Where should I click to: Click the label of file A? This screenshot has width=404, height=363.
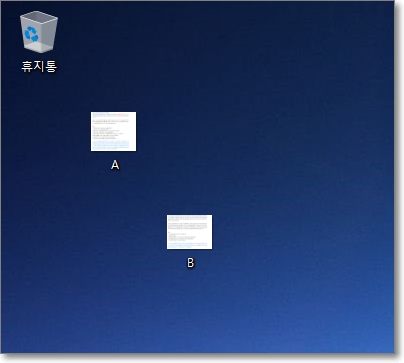pos(115,165)
